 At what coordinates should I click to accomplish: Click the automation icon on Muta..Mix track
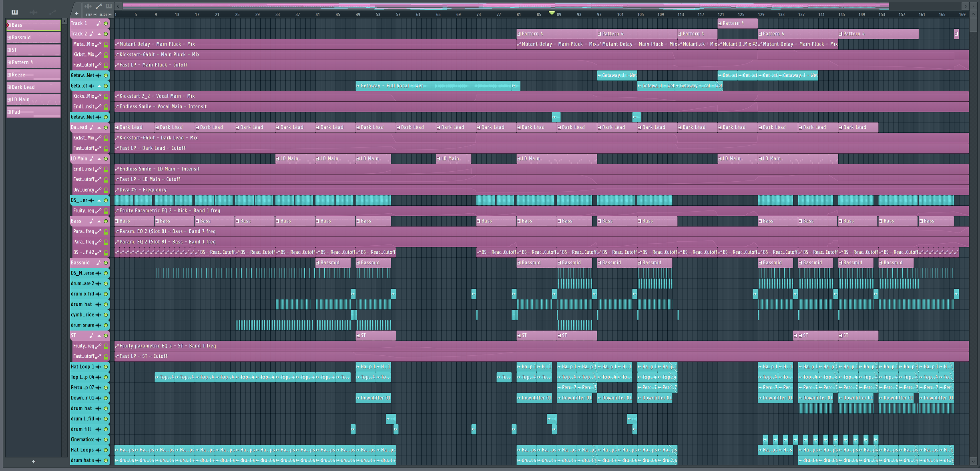[98, 44]
